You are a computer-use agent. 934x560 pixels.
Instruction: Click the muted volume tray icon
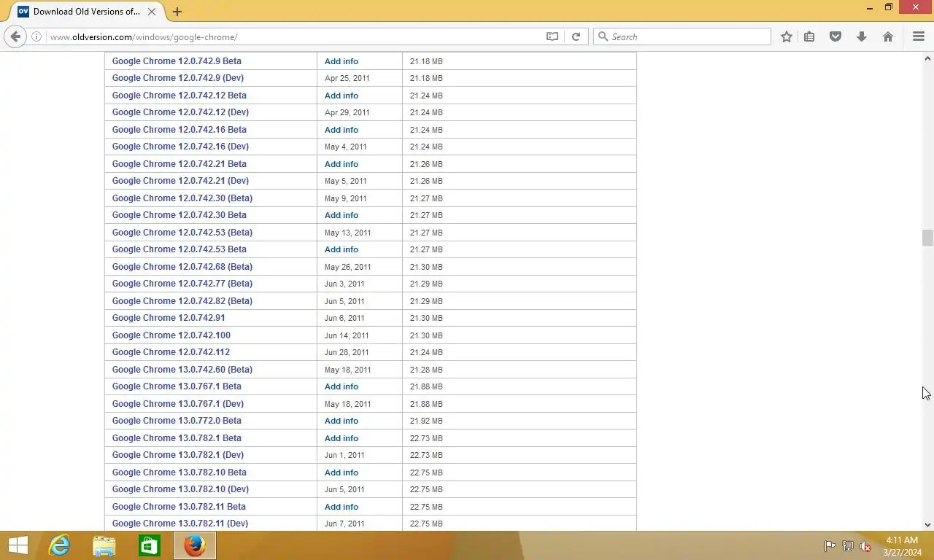865,546
